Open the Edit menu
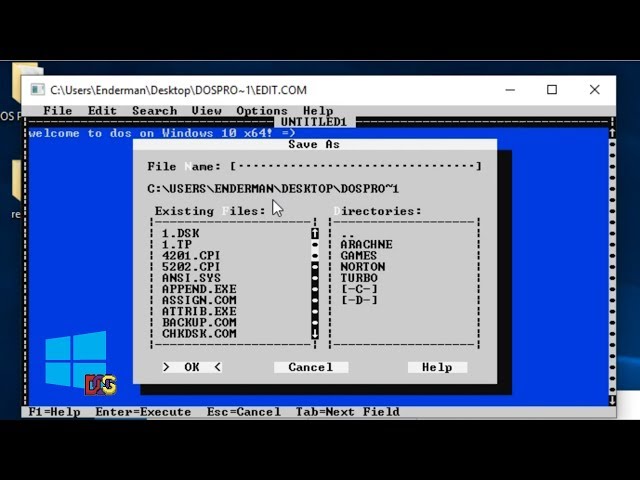 (102, 111)
